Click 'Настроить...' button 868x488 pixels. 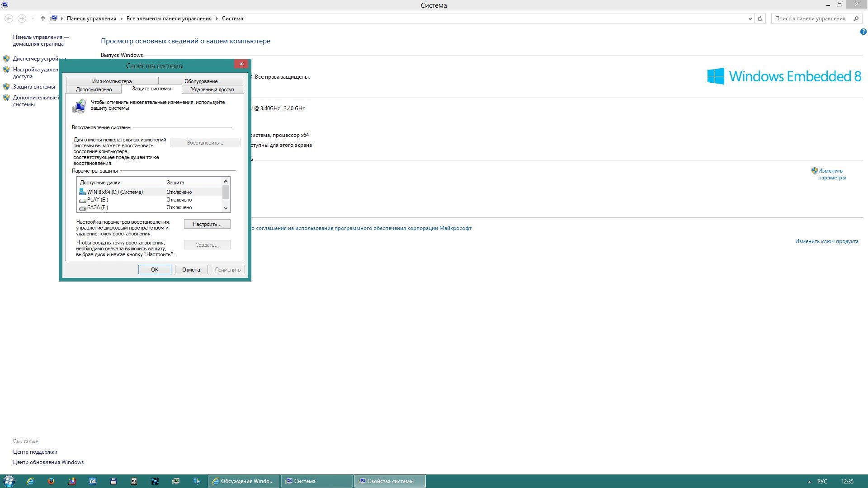click(207, 224)
